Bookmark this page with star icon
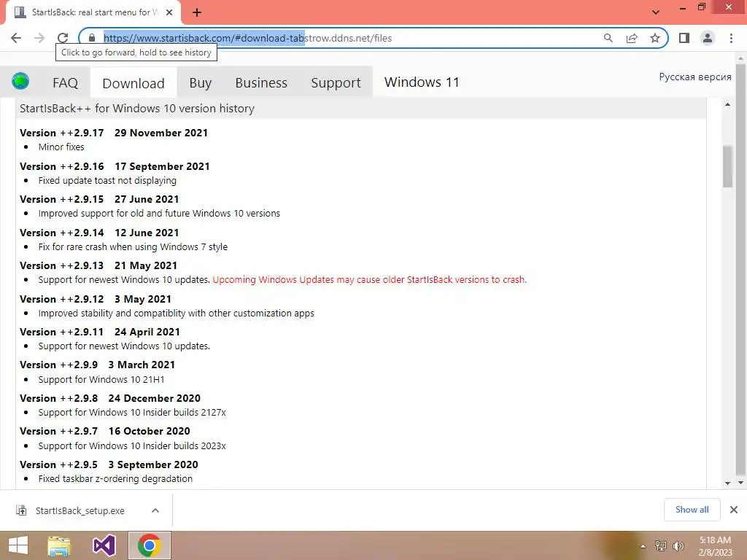 [x=655, y=38]
